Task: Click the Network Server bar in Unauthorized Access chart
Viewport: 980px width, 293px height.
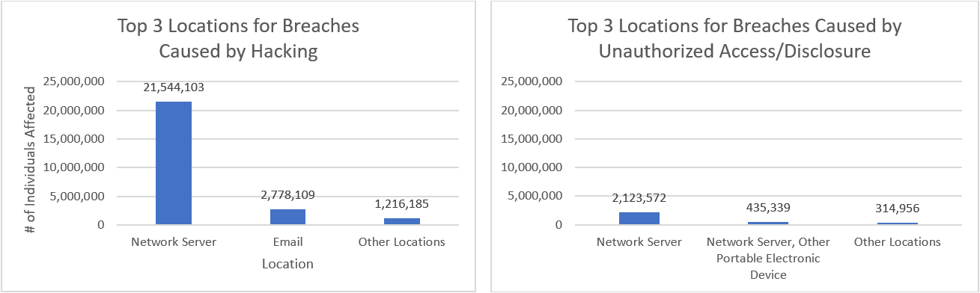Action: tap(639, 218)
